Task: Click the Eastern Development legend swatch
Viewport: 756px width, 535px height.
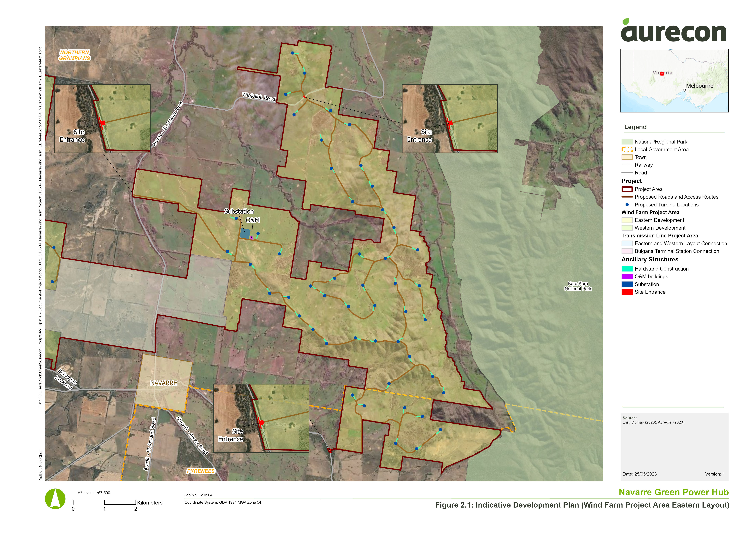Action: 627,220
